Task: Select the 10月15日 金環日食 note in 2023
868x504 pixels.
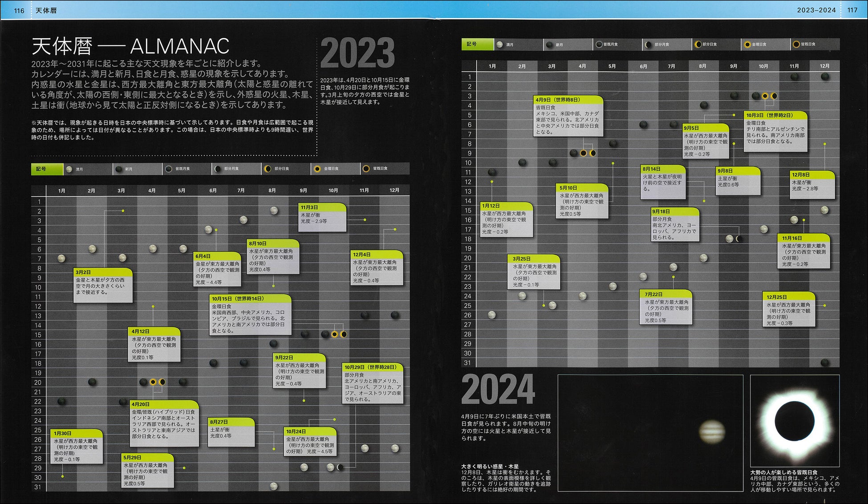Action: (x=251, y=315)
